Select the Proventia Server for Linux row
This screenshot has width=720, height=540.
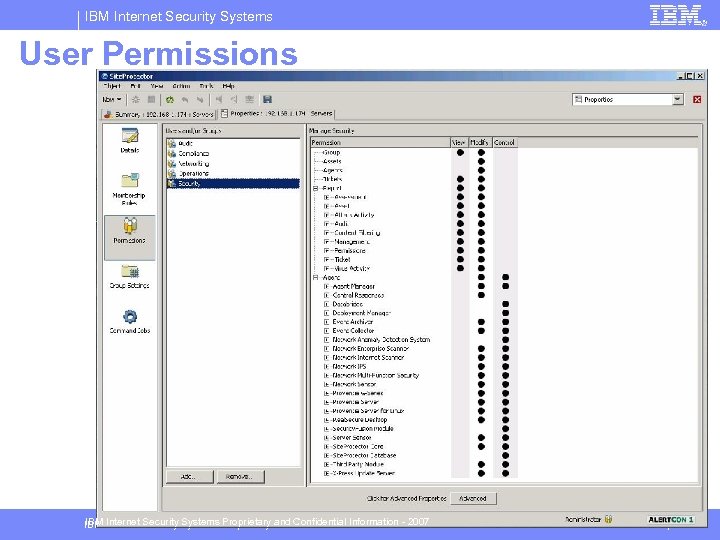(x=368, y=411)
